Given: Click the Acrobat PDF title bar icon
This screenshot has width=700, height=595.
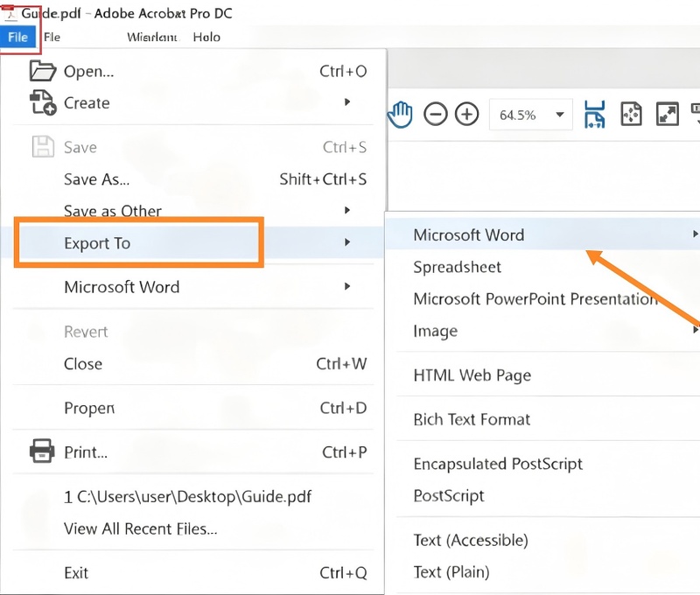Looking at the screenshot, I should (10, 13).
